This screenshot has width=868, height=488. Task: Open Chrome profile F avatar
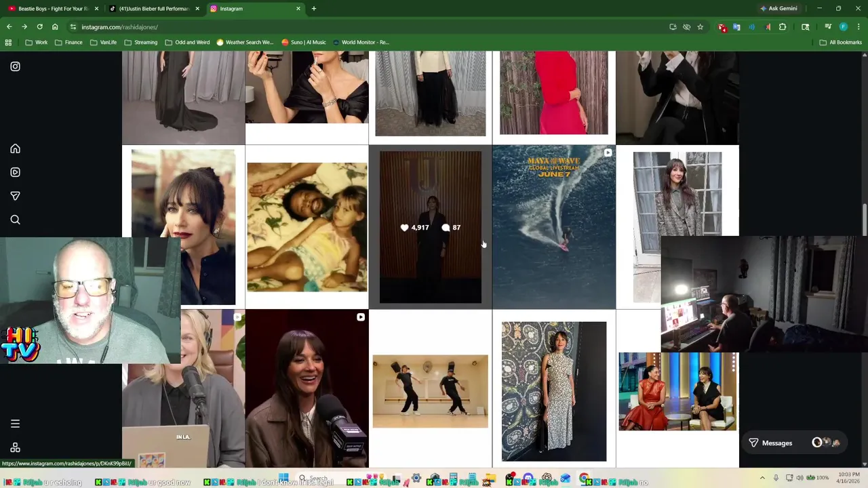click(x=844, y=27)
